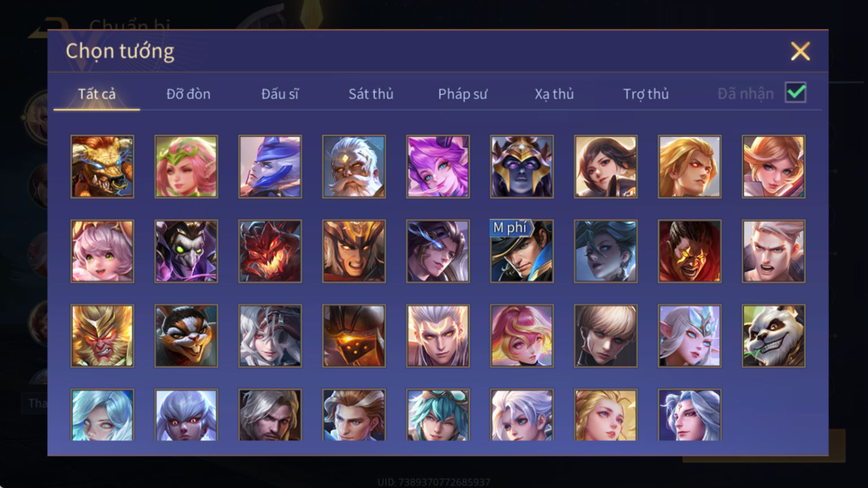This screenshot has height=488, width=868.
Task: Pick the gold-helmeted dark knight hero
Action: pos(522,167)
